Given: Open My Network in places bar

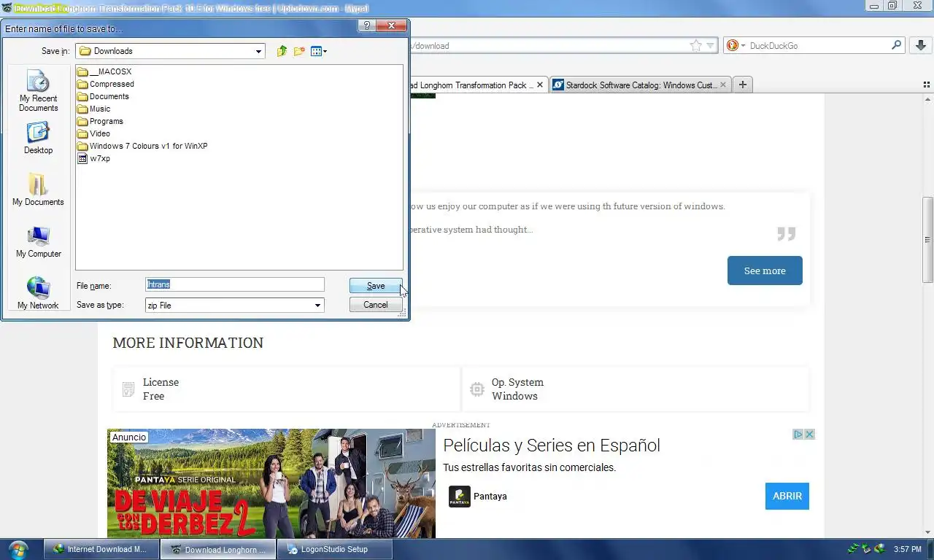Looking at the screenshot, I should tap(38, 293).
